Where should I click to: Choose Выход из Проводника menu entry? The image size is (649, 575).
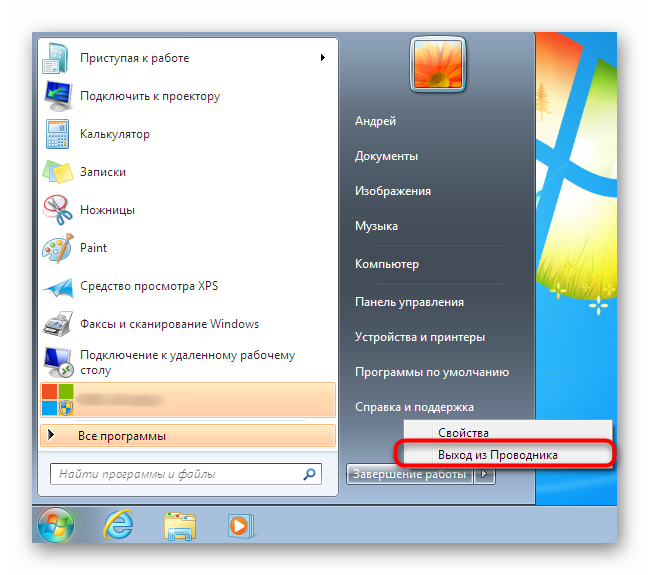click(x=508, y=455)
